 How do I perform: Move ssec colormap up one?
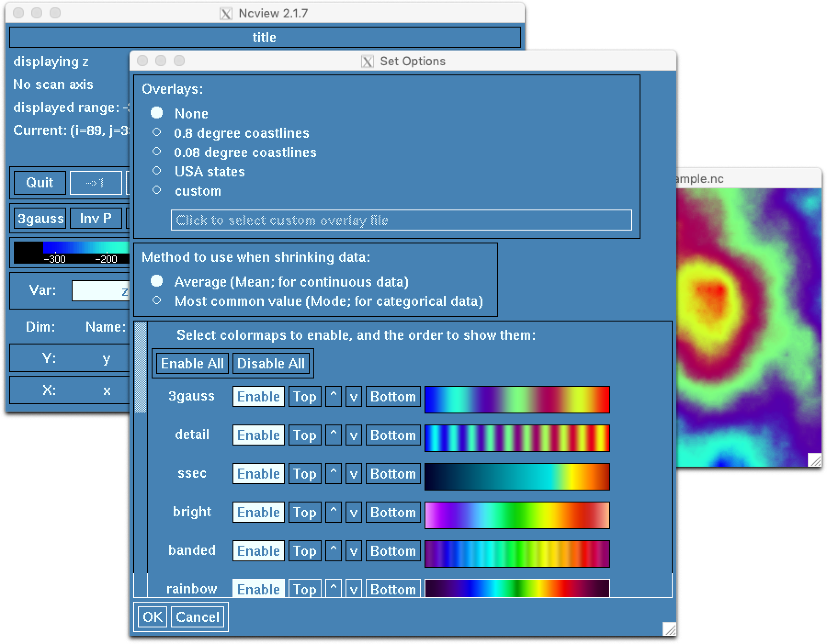click(333, 474)
